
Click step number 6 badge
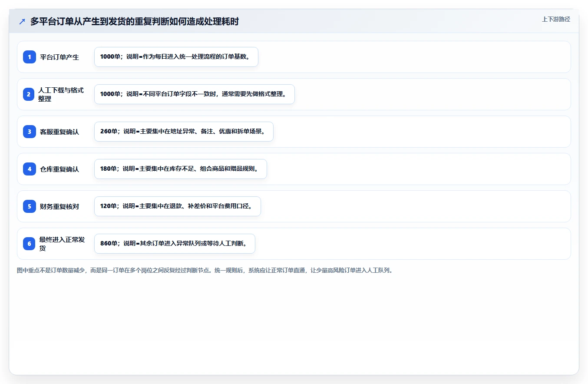[x=30, y=244]
